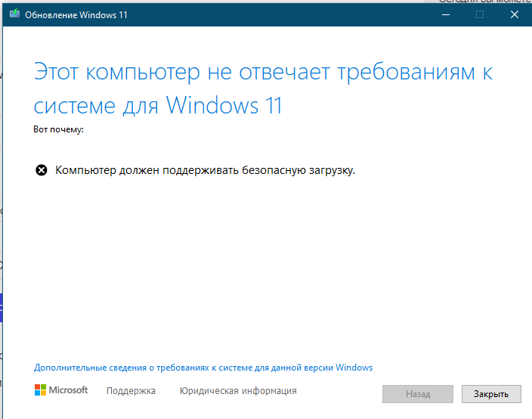The image size is (532, 419).
Task: Minimize the Windows 11 Update window
Action: click(x=446, y=14)
